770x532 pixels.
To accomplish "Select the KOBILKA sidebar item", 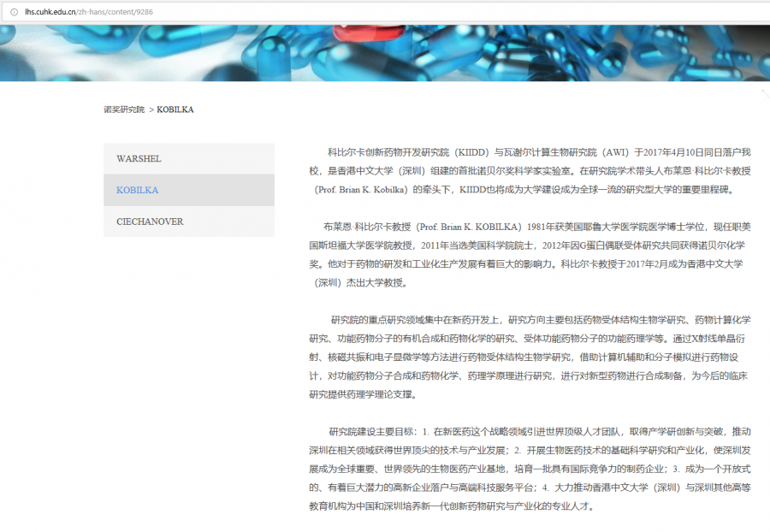I will 189,190.
